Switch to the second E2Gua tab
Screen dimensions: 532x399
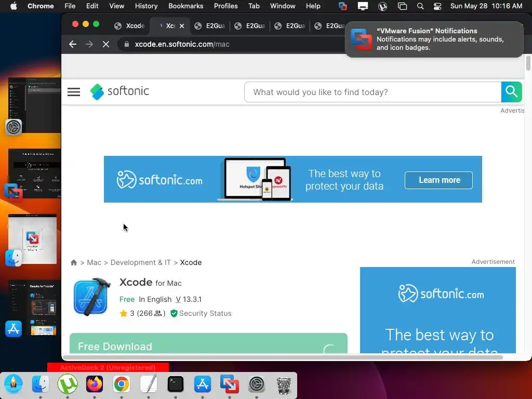point(250,26)
